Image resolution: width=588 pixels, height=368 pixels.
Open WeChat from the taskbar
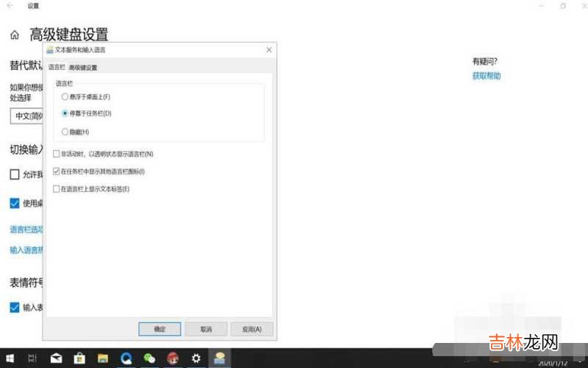(149, 358)
